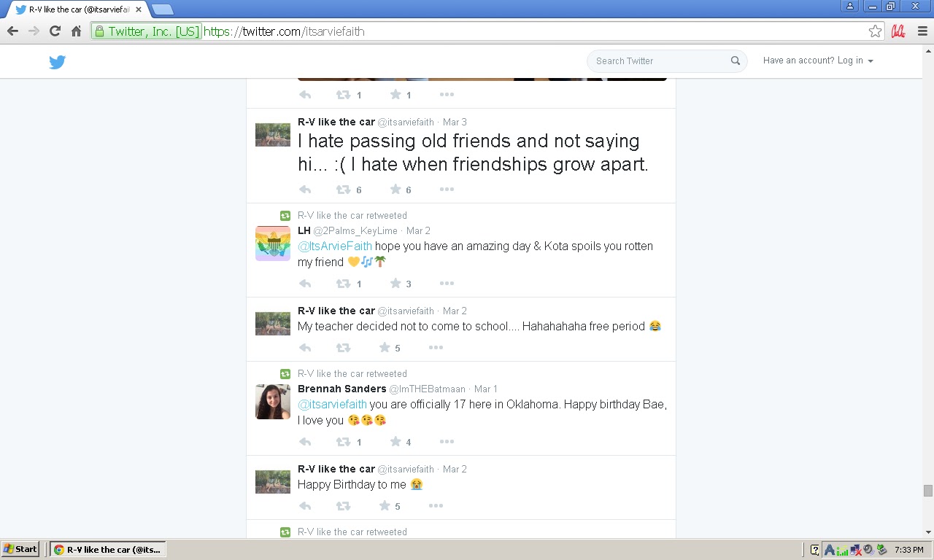Reply to LH's amazing day tweet
The width and height of the screenshot is (934, 560).
point(305,284)
